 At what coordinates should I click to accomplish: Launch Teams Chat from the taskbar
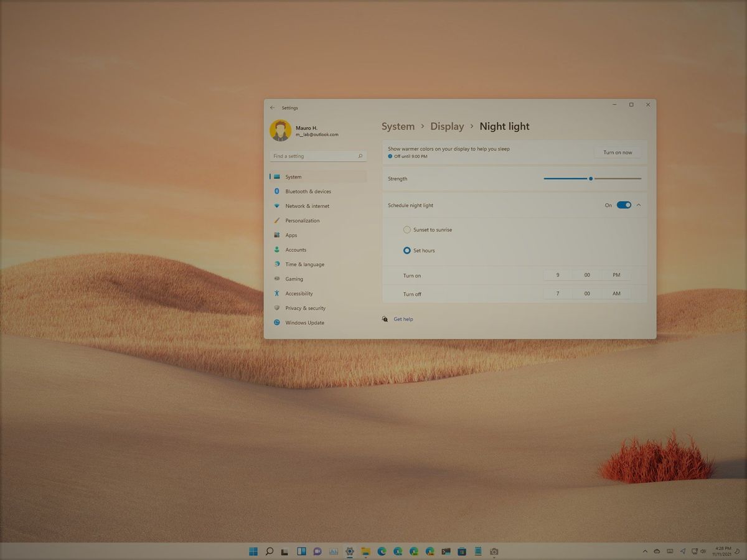(x=317, y=551)
